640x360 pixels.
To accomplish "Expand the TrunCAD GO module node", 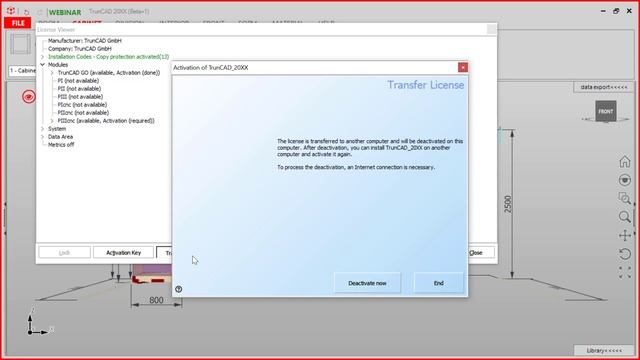I will click(x=52, y=73).
